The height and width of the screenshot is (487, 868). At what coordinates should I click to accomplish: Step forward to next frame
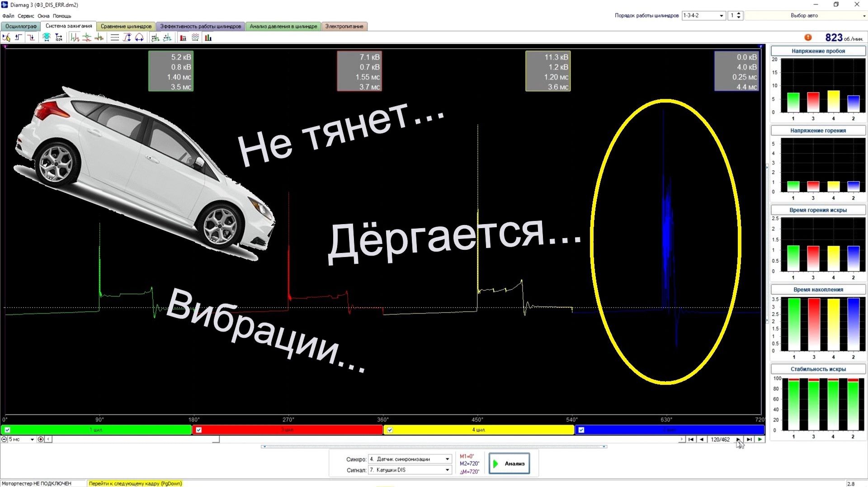point(738,439)
